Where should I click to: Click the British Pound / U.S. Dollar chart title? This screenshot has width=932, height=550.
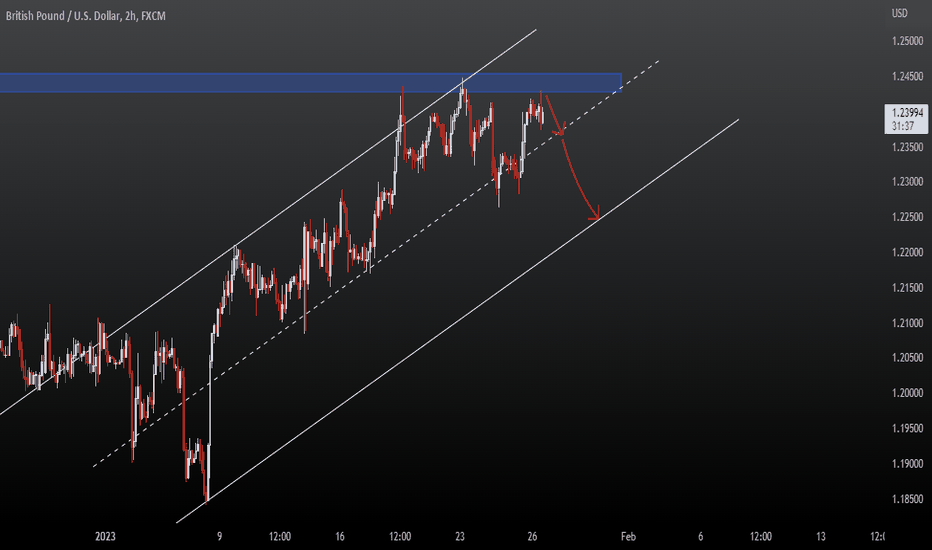pos(86,16)
